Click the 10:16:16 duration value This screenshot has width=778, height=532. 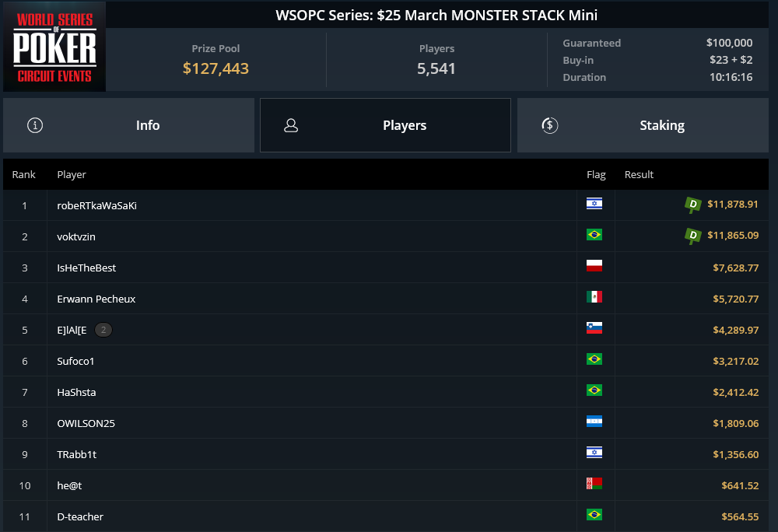[x=731, y=77]
